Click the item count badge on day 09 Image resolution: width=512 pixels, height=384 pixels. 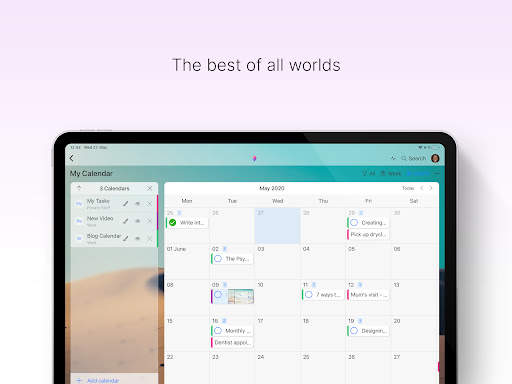tap(225, 285)
